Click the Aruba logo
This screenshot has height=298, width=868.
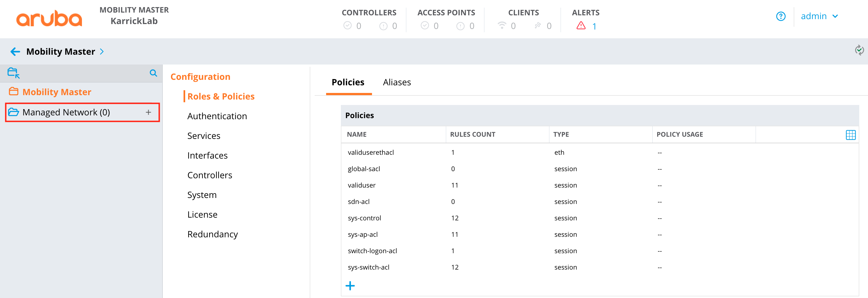(49, 19)
